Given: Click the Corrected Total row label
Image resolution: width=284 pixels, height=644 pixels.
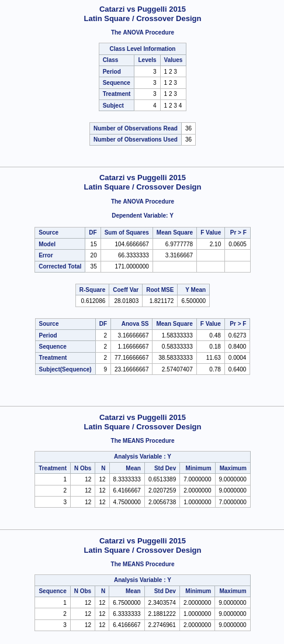Looking at the screenshot, I should (x=60, y=267).
